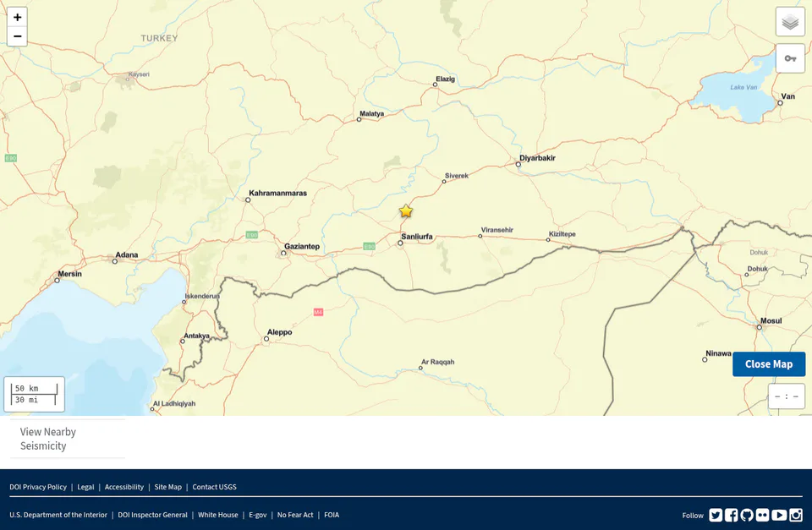812x530 pixels.
Task: Go to the Accessibility page
Action: [124, 487]
